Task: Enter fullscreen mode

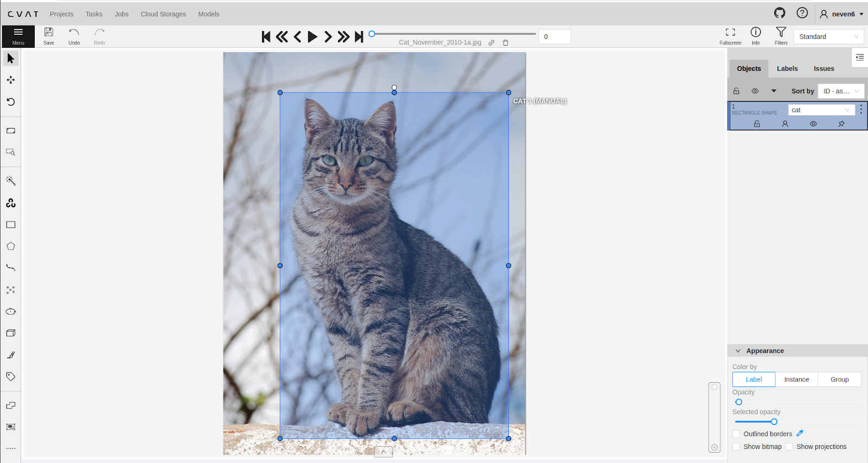Action: [730, 36]
